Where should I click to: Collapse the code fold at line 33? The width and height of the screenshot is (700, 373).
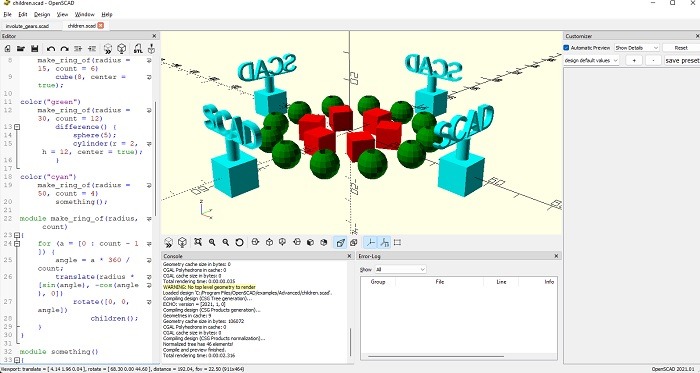(17, 360)
